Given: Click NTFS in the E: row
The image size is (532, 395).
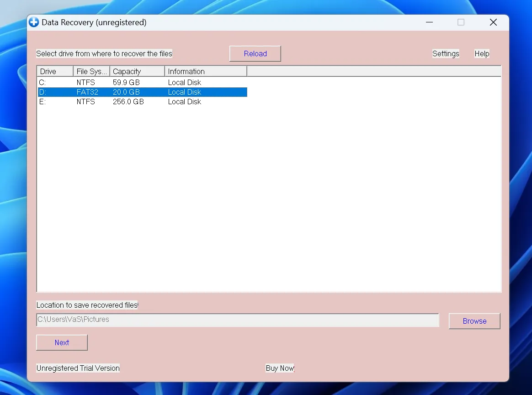Looking at the screenshot, I should tap(85, 102).
